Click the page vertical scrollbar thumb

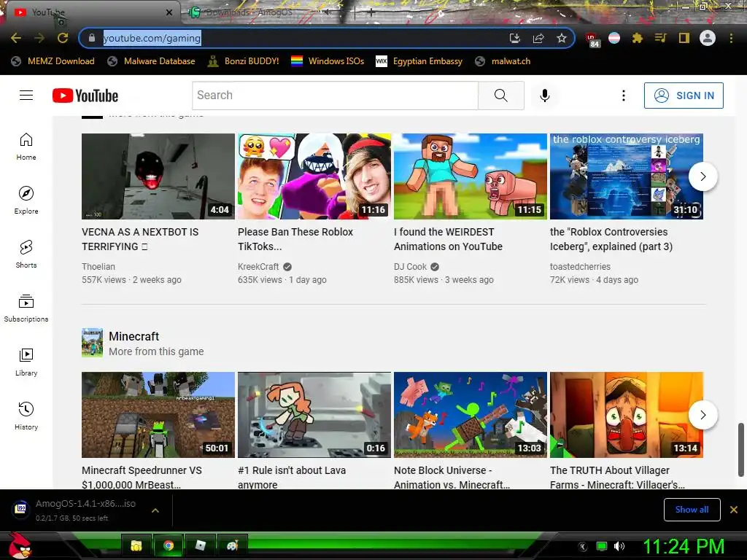741,449
